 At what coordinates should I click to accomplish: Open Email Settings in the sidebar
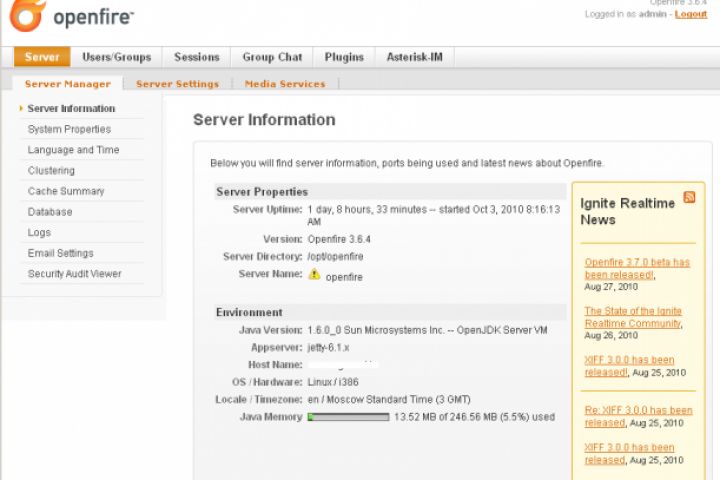point(61,253)
